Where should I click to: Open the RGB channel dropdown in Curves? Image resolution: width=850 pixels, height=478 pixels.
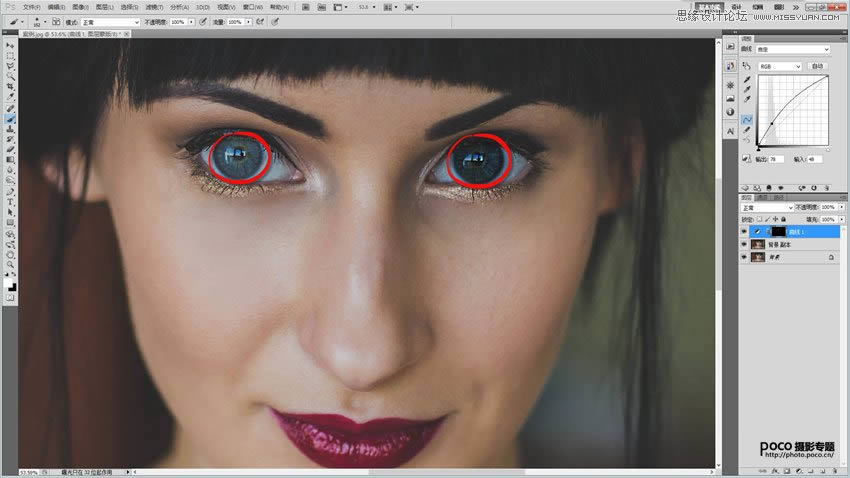click(779, 66)
